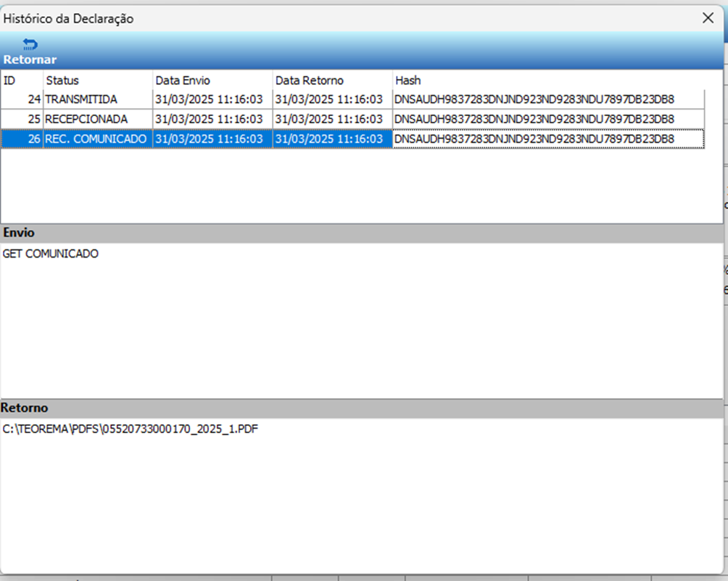Select the TRANSMITIDA status cell
This screenshot has width=728, height=581.
98,99
